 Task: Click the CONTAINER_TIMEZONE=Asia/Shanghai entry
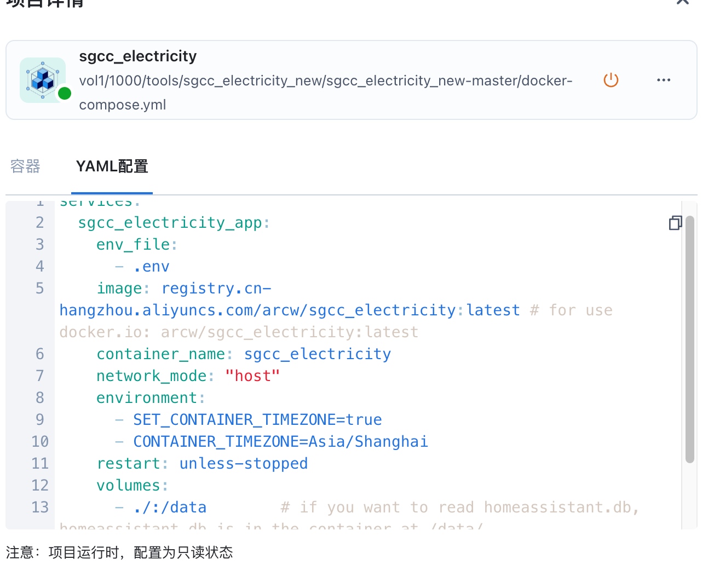tap(280, 442)
